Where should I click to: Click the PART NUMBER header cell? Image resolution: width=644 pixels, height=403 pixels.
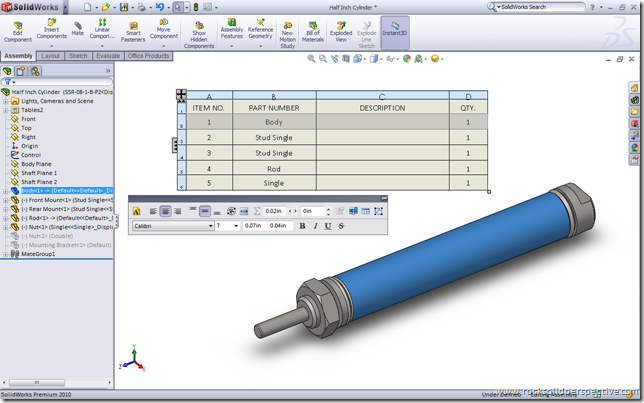point(274,108)
